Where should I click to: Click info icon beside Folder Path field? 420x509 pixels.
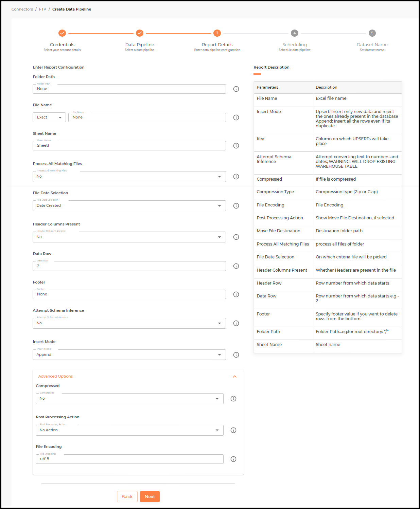(236, 89)
